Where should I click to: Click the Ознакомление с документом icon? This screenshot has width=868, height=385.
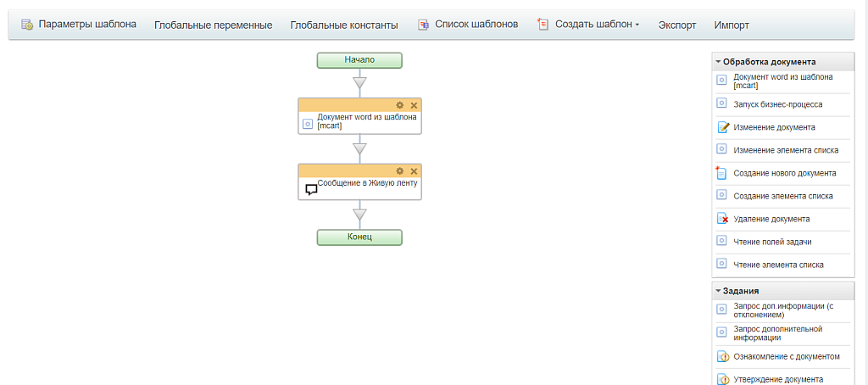coord(722,356)
